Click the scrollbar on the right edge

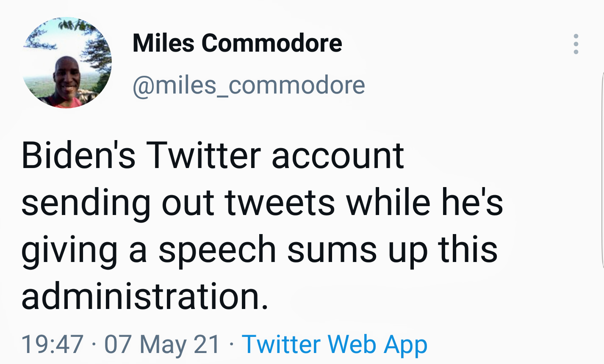(x=602, y=169)
